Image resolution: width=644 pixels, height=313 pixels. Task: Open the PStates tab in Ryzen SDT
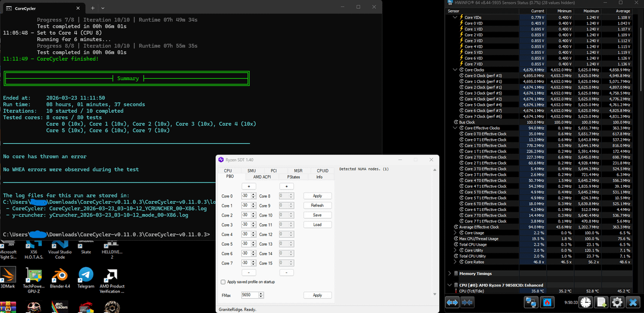293,177
